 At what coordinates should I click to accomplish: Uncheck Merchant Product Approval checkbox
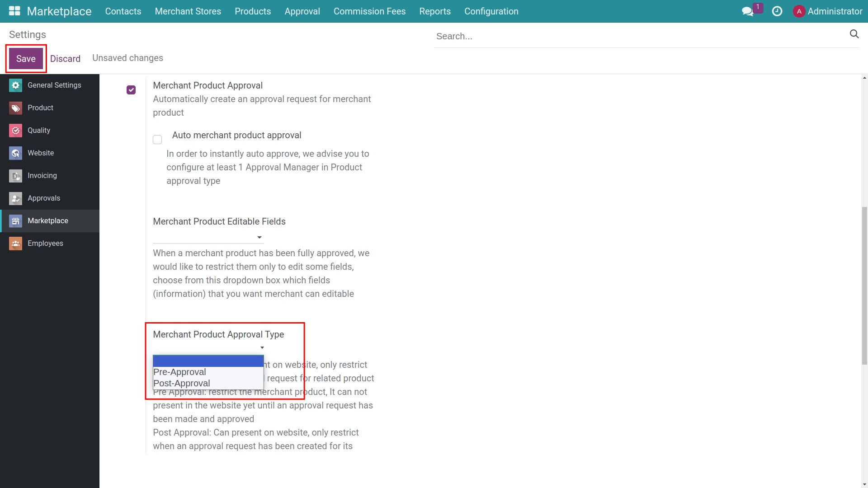coord(131,90)
